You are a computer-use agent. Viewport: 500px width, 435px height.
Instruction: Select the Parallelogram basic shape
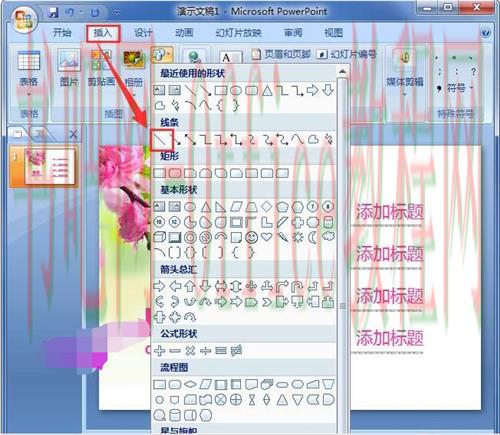(236, 207)
